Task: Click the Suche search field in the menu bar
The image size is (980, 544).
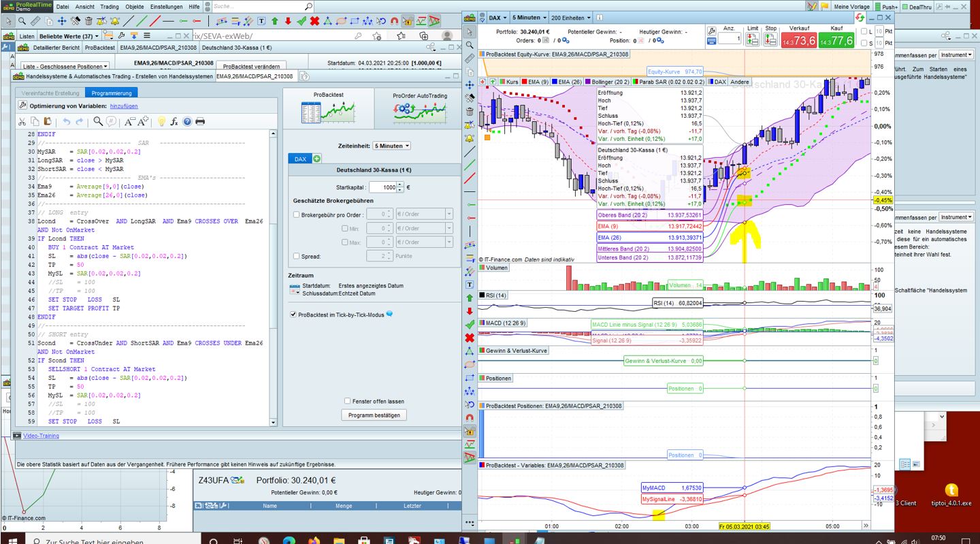Action: (x=262, y=6)
